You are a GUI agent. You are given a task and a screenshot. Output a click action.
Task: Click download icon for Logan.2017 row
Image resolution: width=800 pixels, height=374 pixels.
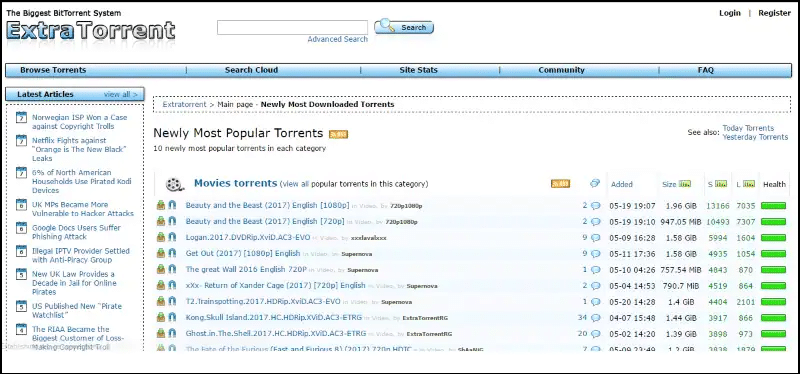coord(161,237)
